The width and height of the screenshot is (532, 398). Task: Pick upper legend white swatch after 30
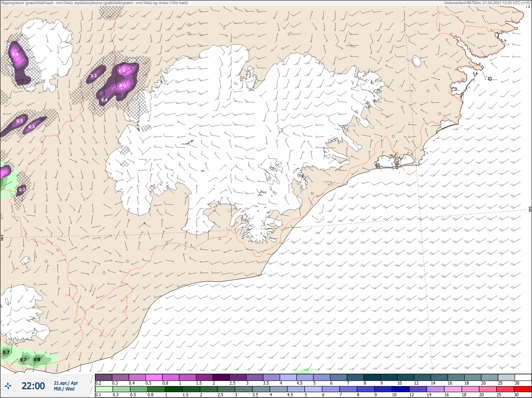coord(523,377)
